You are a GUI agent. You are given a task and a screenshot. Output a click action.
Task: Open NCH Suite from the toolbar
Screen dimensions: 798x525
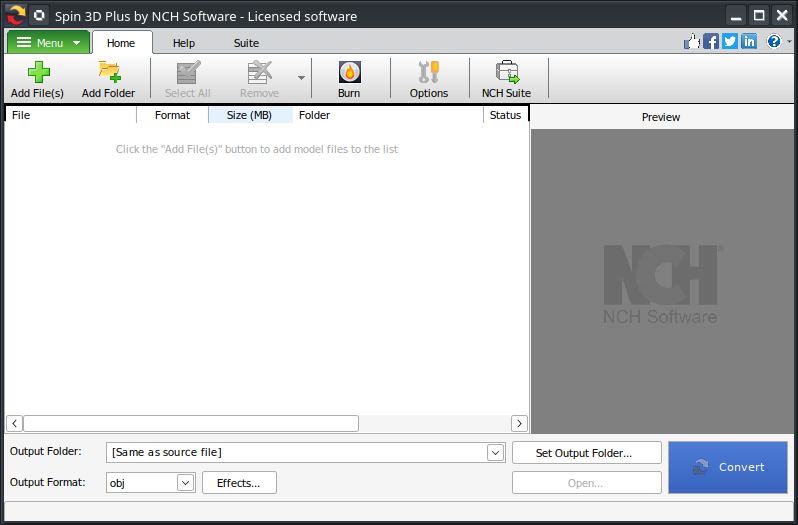tap(506, 79)
